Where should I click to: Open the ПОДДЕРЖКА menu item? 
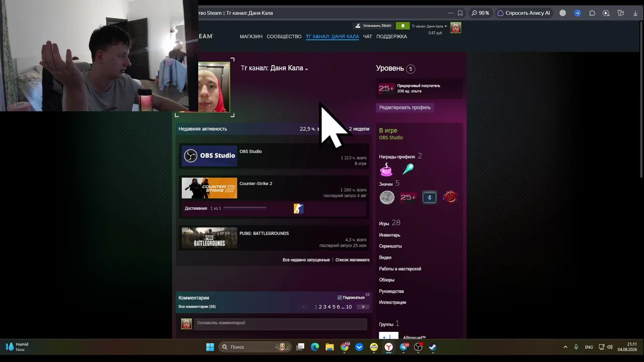(391, 36)
